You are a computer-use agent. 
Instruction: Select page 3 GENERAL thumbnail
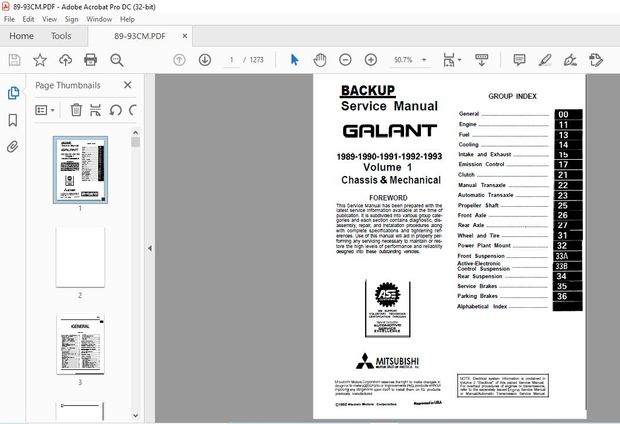[80, 344]
